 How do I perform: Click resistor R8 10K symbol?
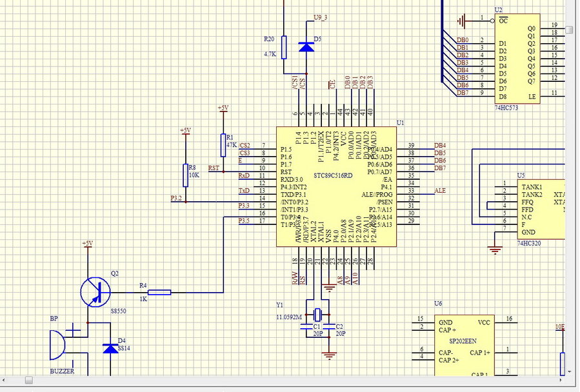(x=186, y=175)
